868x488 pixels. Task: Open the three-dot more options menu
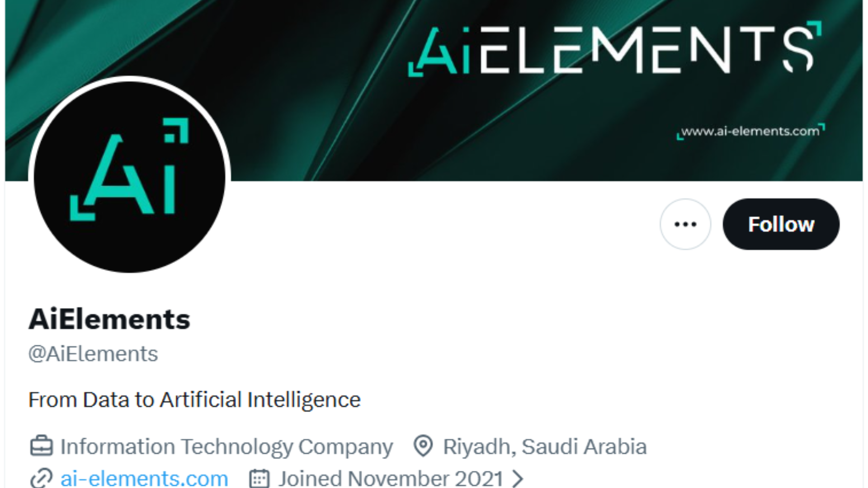point(685,224)
